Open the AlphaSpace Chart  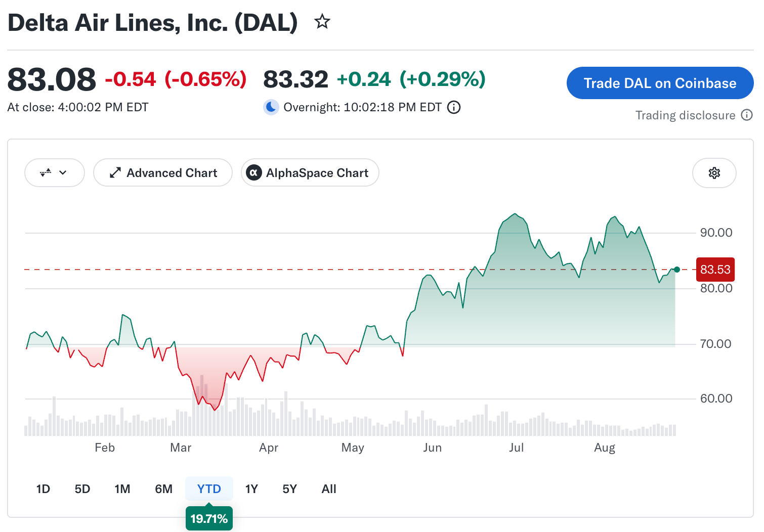310,172
